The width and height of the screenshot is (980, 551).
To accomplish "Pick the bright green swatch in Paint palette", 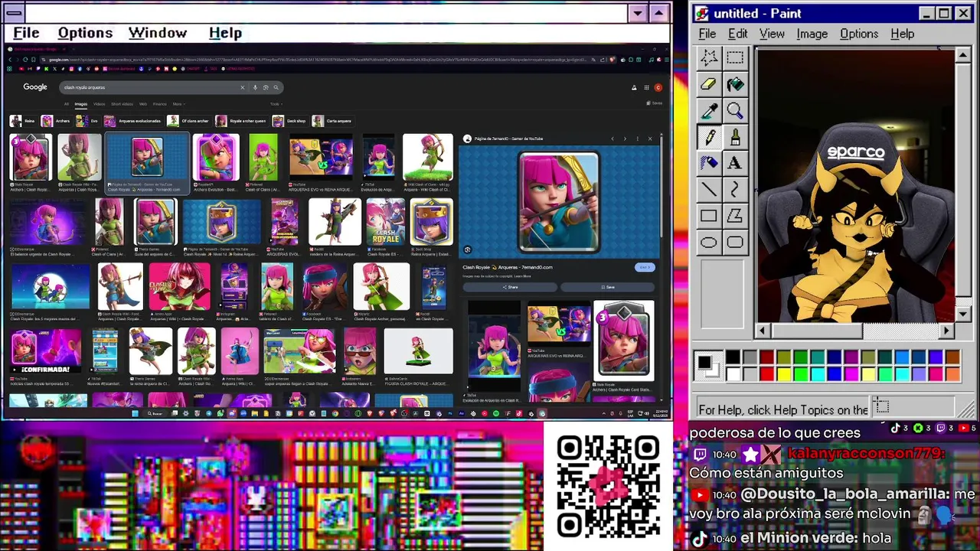I will tap(800, 374).
